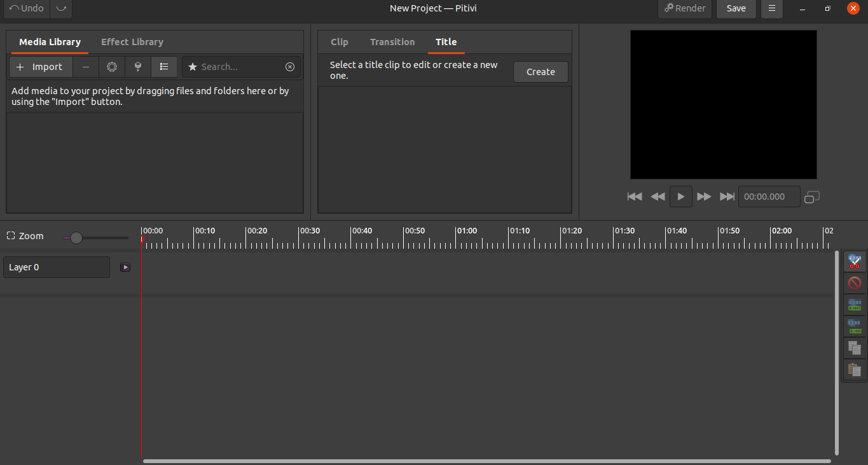Image resolution: width=868 pixels, height=465 pixels.
Task: Open the Layer 0 menu icon
Action: 125,267
